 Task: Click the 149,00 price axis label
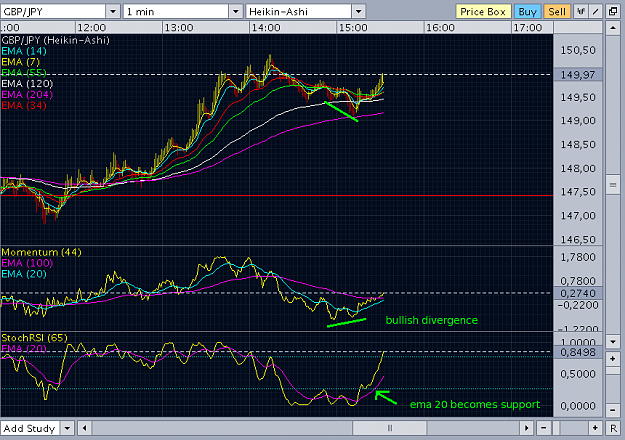[578, 121]
